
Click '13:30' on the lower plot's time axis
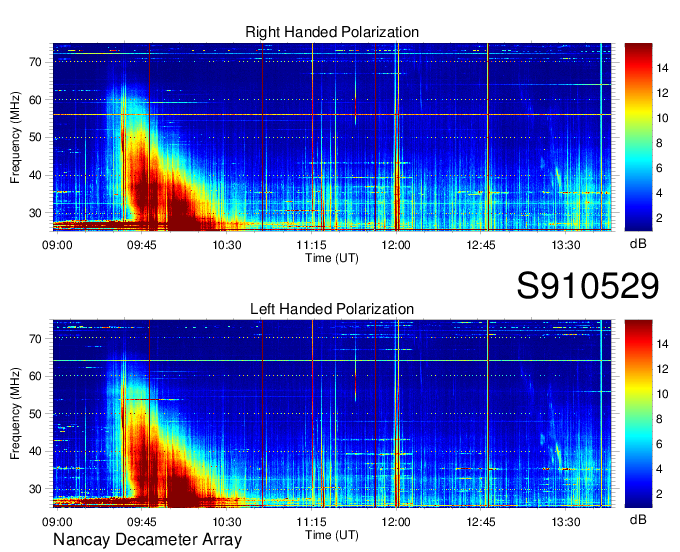[x=566, y=522]
